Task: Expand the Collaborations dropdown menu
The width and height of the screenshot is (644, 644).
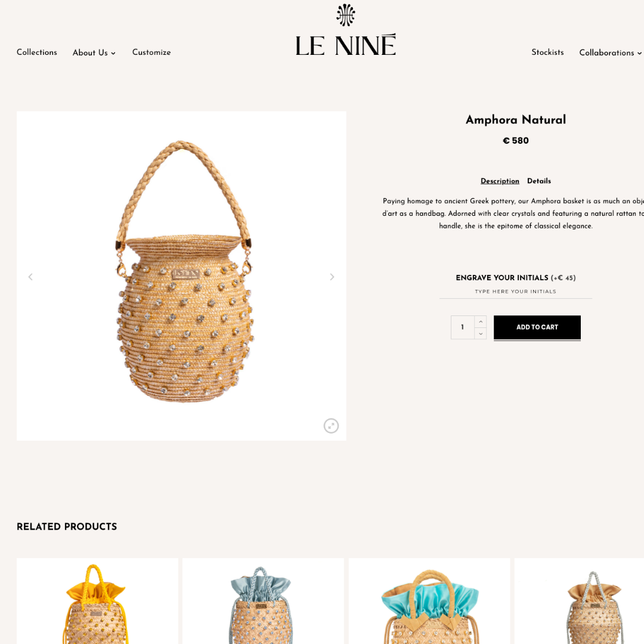Action: click(x=611, y=52)
